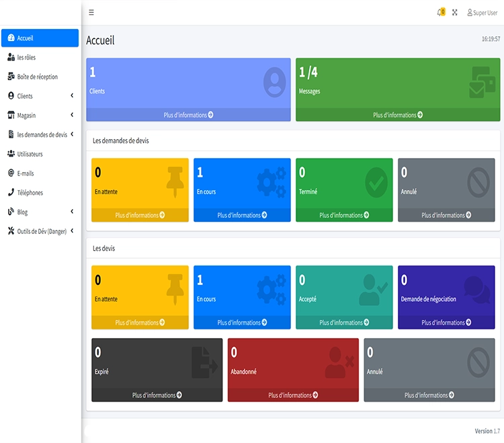Viewport: 504px width, 443px height.
Task: Click the Utilisateurs group icon
Action: click(x=11, y=153)
